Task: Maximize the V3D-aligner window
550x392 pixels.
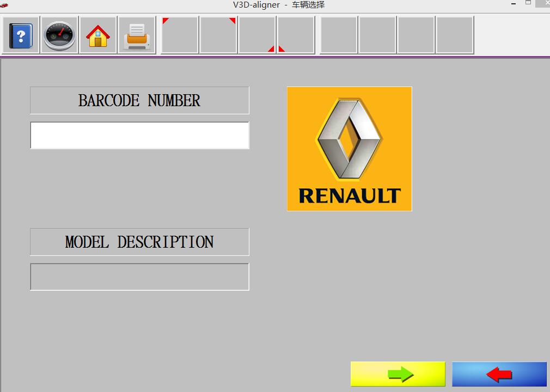Action: [528, 3]
